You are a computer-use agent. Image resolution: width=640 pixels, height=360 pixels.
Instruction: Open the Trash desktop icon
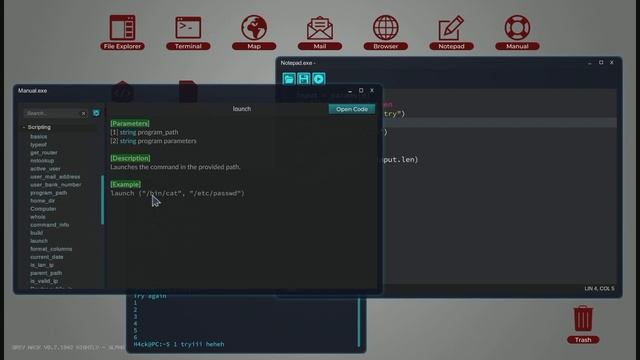pyautogui.click(x=583, y=324)
